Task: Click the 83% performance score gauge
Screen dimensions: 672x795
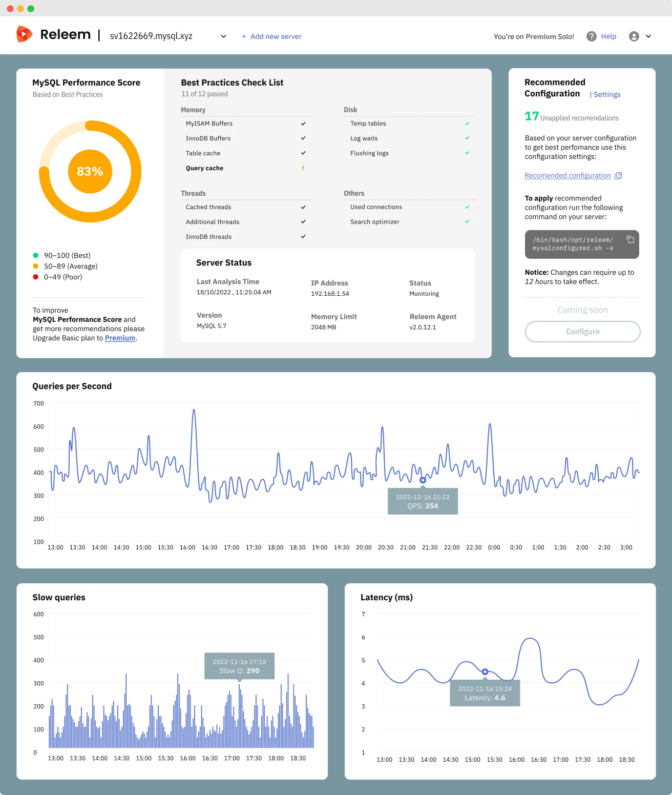Action: tap(90, 171)
